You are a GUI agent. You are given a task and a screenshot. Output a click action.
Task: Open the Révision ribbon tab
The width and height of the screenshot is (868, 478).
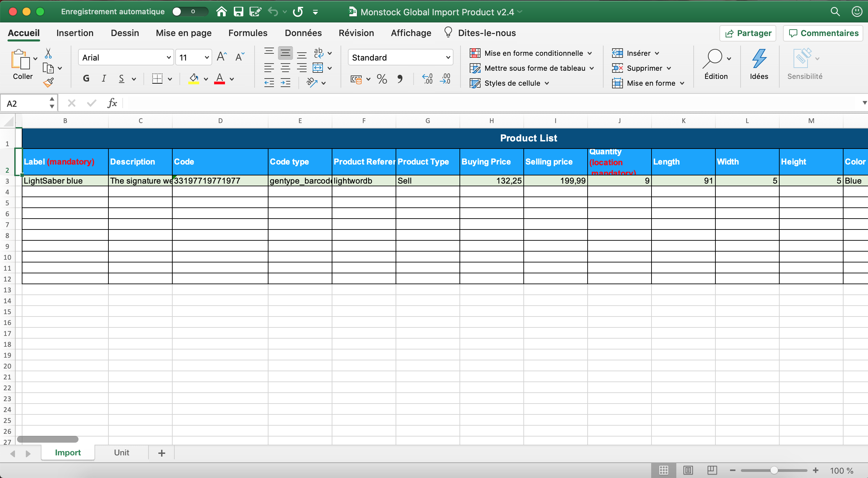356,33
